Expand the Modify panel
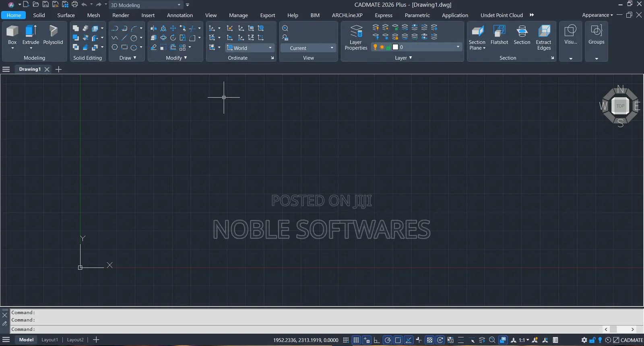Viewport: 644px width, 346px height. 176,58
